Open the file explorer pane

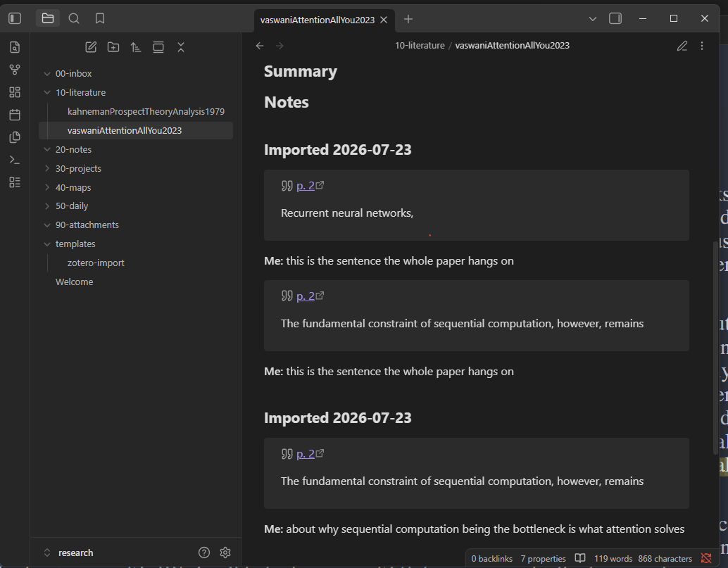(48, 18)
